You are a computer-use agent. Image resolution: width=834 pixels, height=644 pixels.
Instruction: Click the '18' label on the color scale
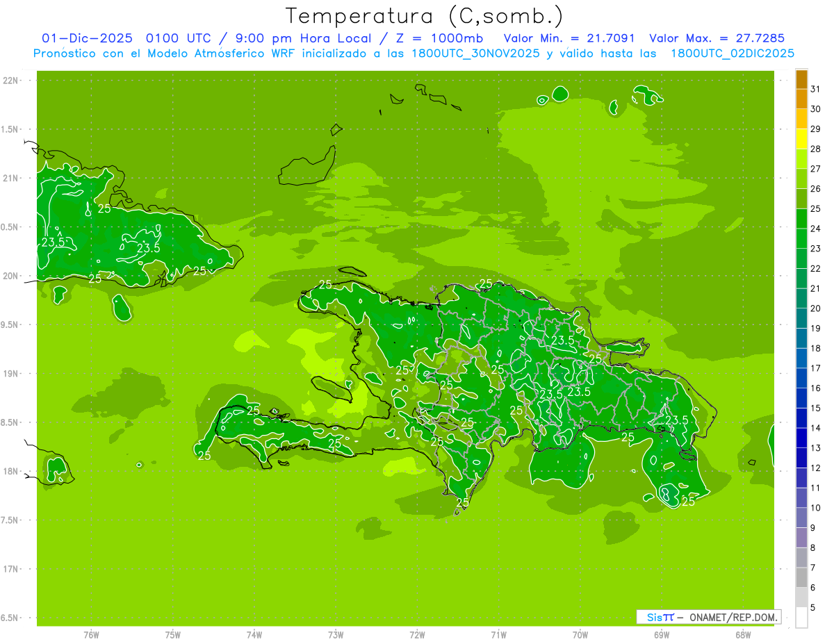coord(815,348)
